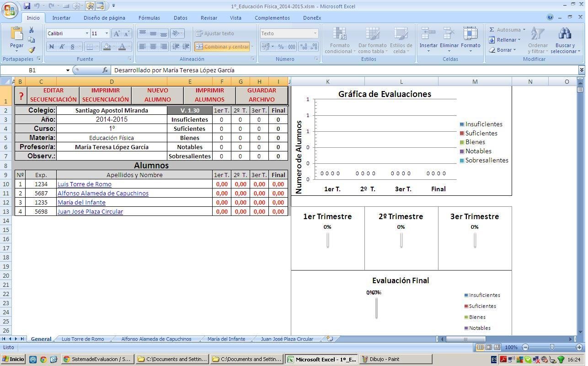The height and width of the screenshot is (366, 588).
Task: Switch to Normal view in status bar
Action: [x=480, y=347]
